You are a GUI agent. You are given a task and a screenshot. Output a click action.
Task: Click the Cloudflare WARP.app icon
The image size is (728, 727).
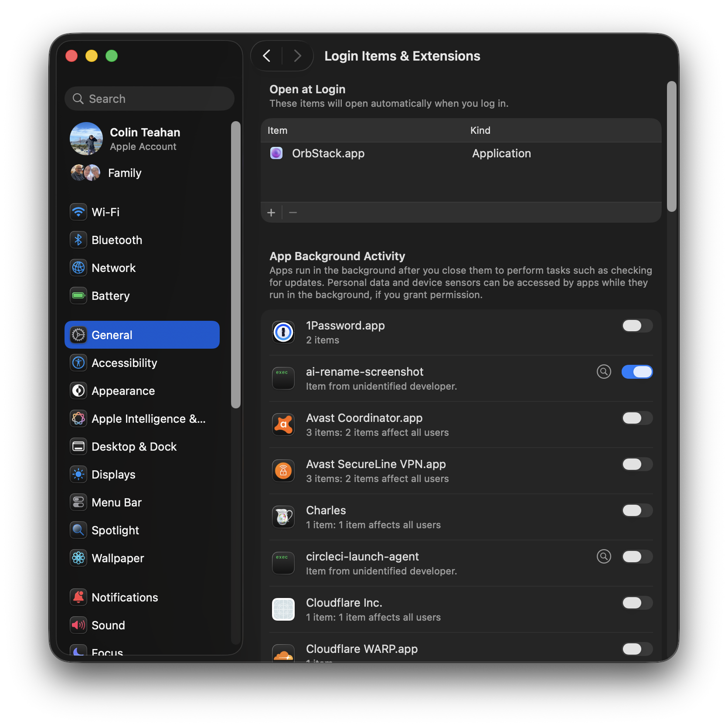283,653
